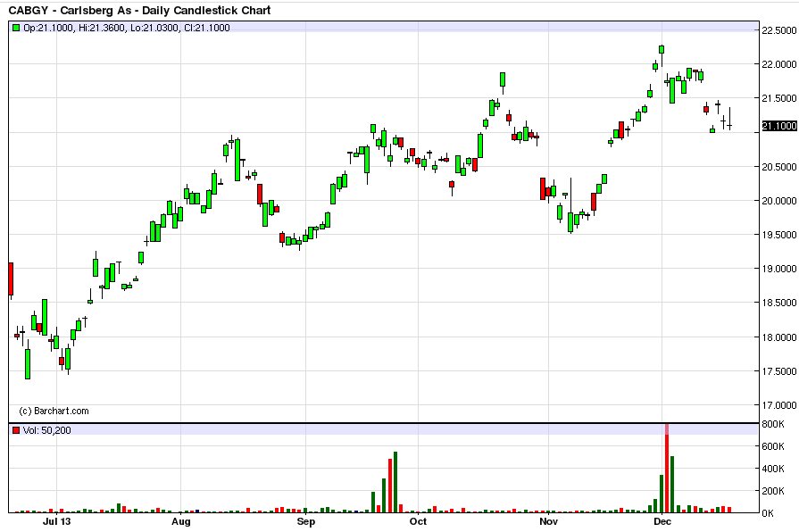The width and height of the screenshot is (799, 532).
Task: Click the green legend square beside Op:21.1000
Action: click(16, 28)
